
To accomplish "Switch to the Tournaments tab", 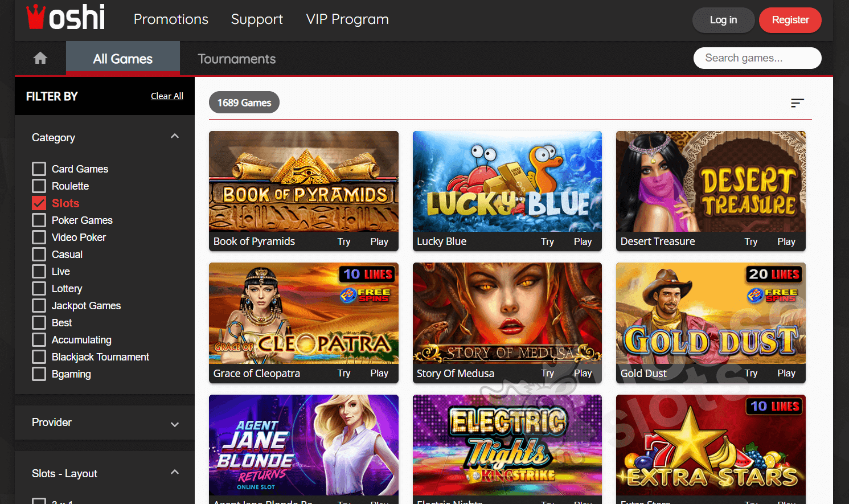I will (x=236, y=59).
